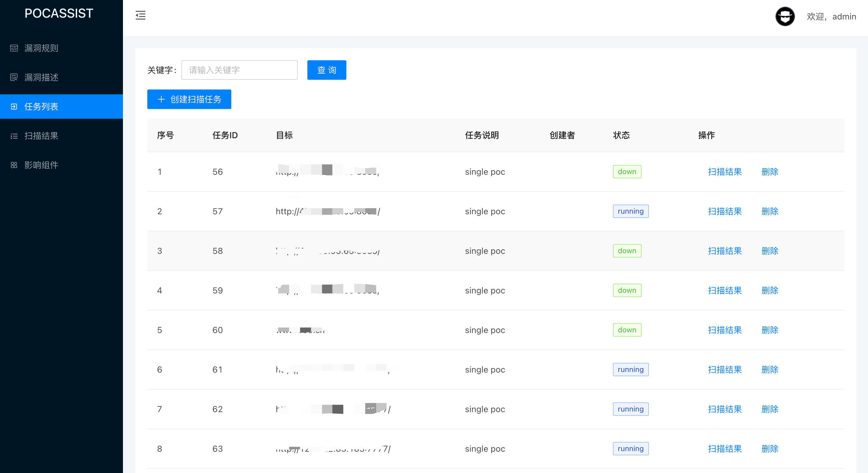
Task: Click the running status tag of task 61
Action: coord(630,370)
